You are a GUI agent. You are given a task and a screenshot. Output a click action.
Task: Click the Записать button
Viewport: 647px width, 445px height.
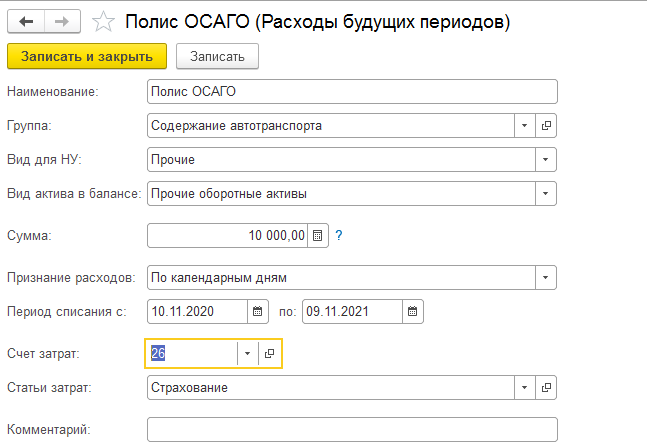[217, 56]
